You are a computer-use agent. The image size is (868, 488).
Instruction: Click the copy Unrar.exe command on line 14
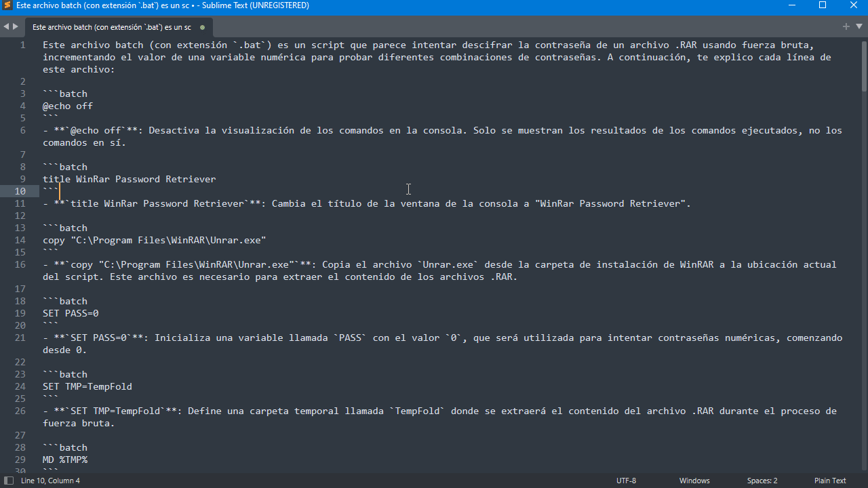click(155, 240)
